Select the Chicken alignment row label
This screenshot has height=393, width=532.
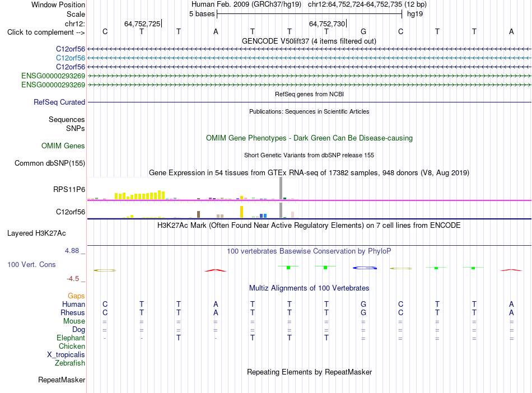(72, 346)
